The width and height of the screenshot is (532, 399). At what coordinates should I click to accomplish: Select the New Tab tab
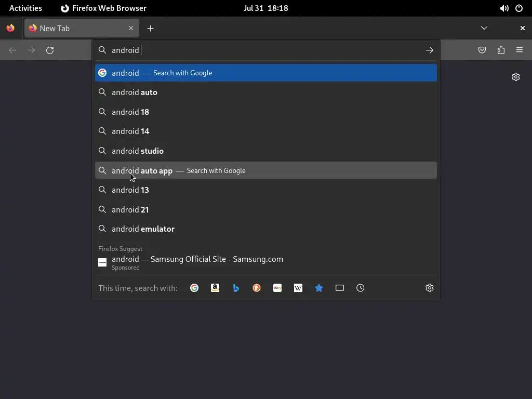click(x=82, y=28)
